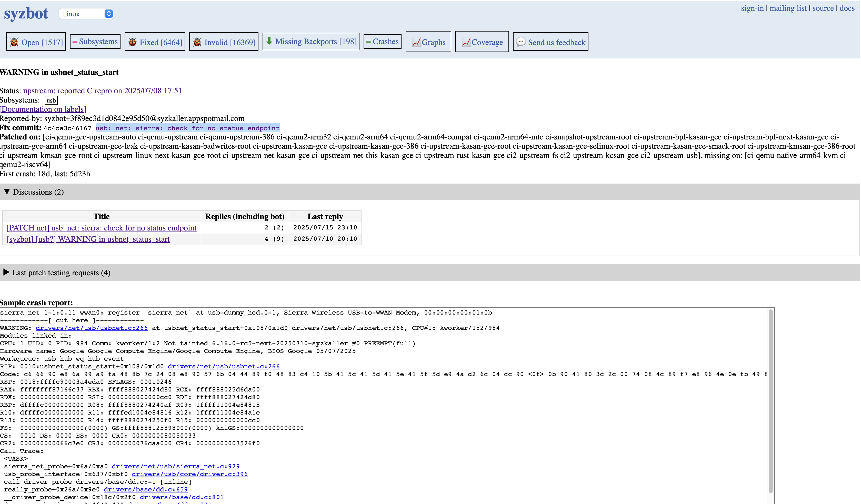Click the crash report vertical scrollbar
861x504 pixels.
[770, 400]
